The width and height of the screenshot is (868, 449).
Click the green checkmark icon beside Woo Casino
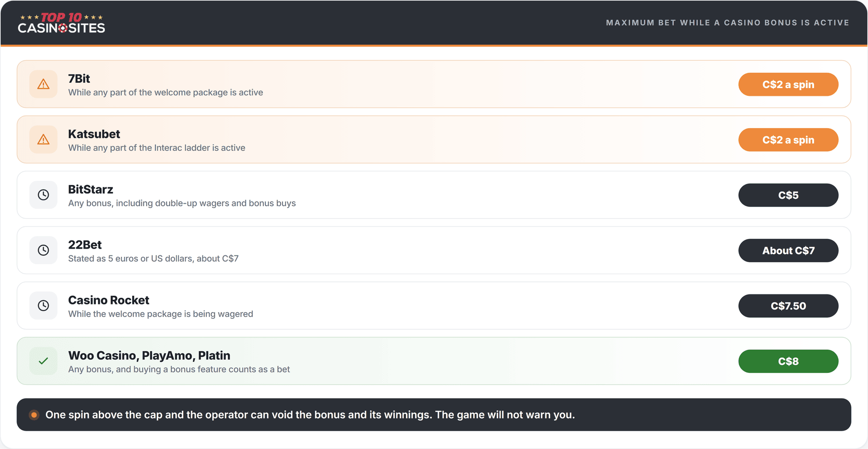(x=43, y=361)
